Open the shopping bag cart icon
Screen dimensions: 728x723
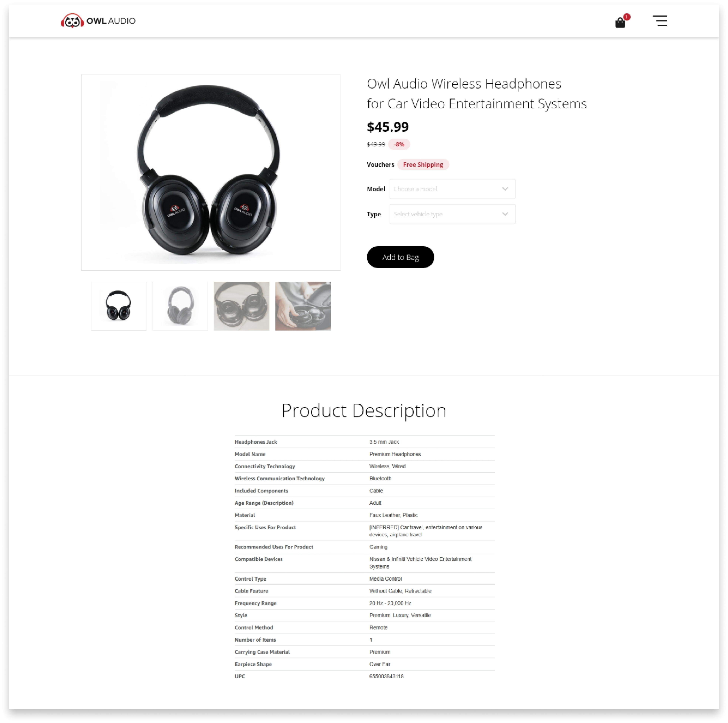click(620, 23)
